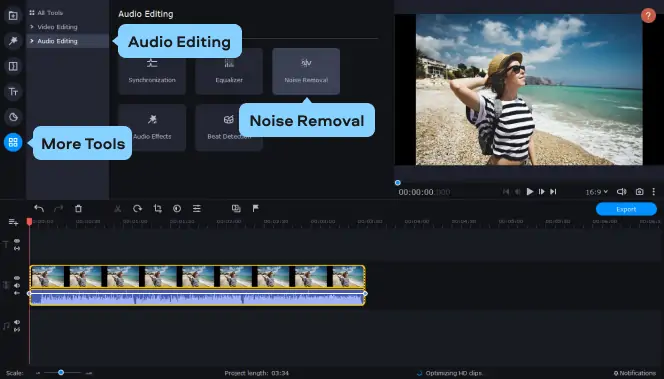Image resolution: width=664 pixels, height=379 pixels.
Task: Click the audio clip volume line
Action: pos(197,293)
